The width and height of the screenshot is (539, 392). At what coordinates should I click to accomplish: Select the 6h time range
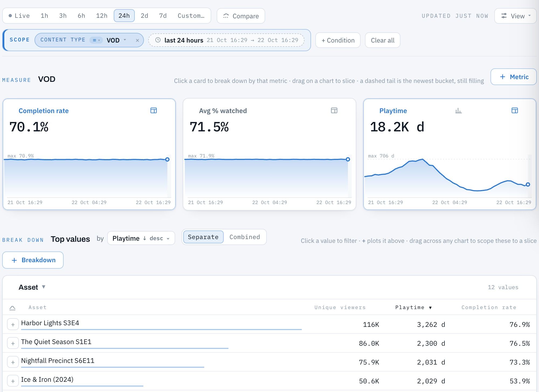81,16
